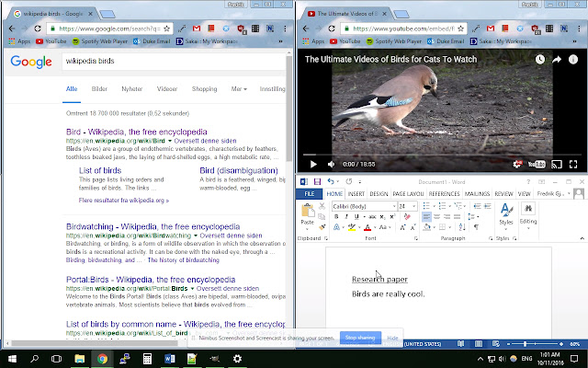588x368 pixels.
Task: Open the Calibri (Body) font dropdown
Action: coord(395,206)
